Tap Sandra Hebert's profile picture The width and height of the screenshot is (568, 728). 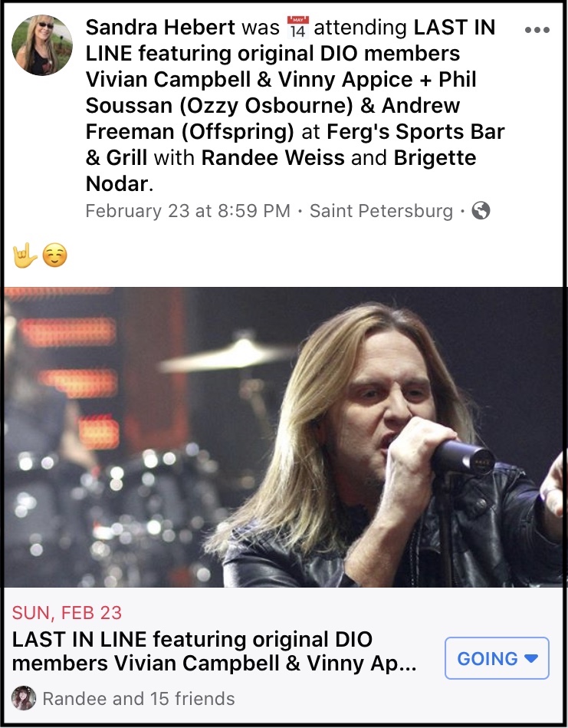pyautogui.click(x=41, y=45)
